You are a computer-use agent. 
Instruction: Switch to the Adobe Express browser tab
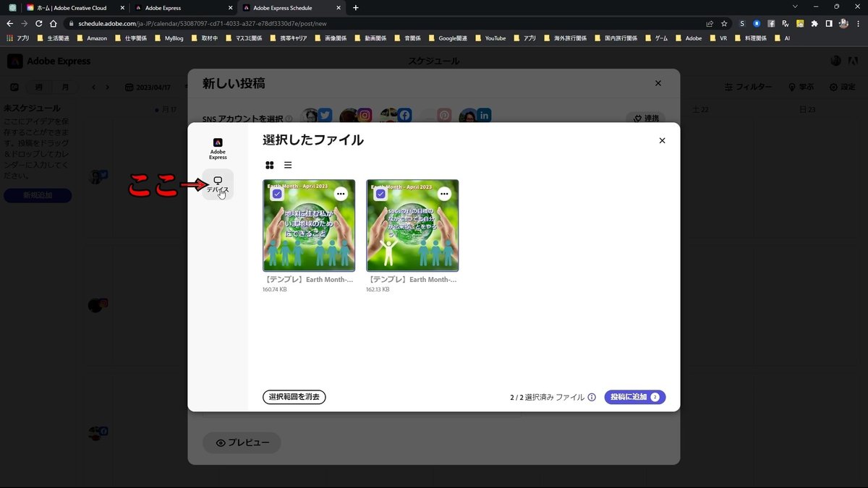coord(183,7)
